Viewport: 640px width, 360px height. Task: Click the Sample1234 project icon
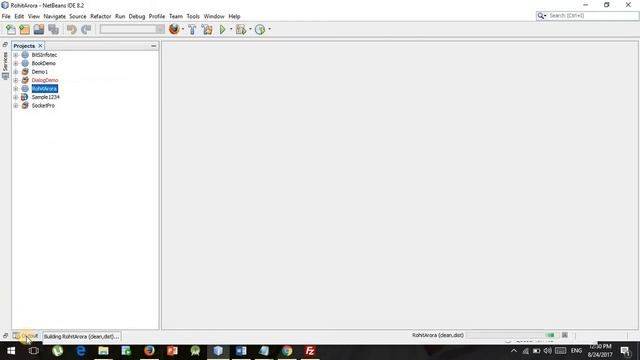tap(25, 97)
